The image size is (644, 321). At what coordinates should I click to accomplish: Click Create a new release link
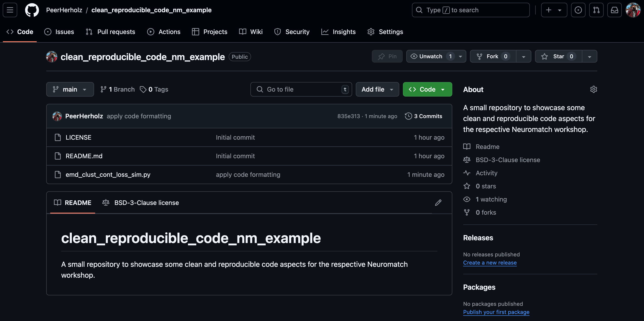point(489,263)
